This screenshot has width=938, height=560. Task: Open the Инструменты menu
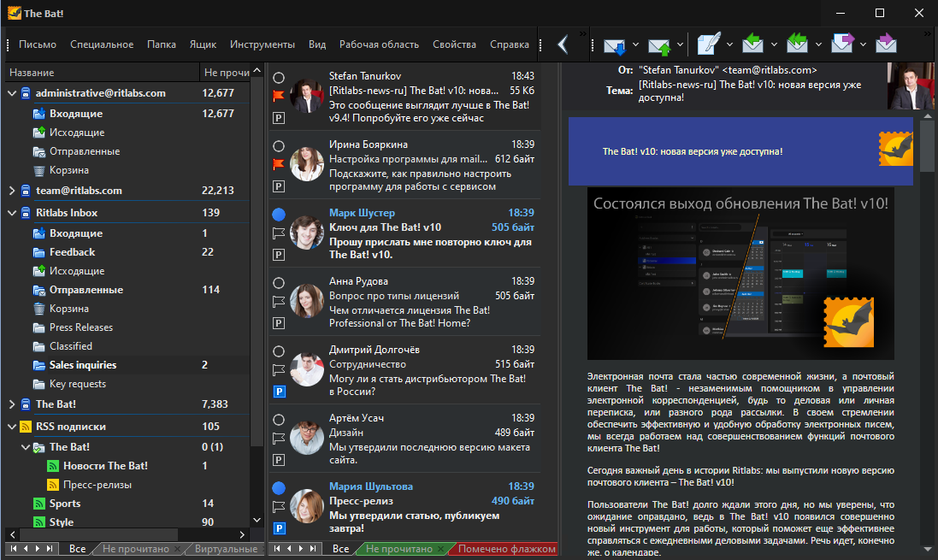point(262,44)
